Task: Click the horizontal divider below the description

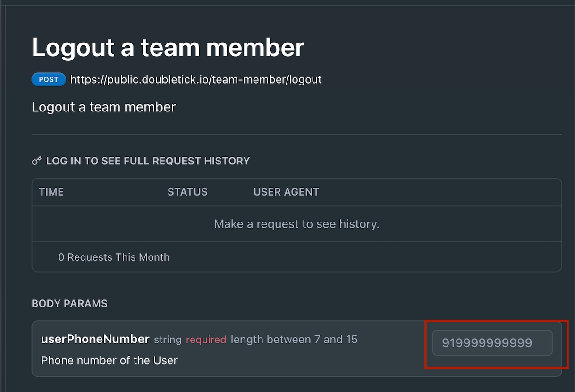Action: [x=296, y=135]
